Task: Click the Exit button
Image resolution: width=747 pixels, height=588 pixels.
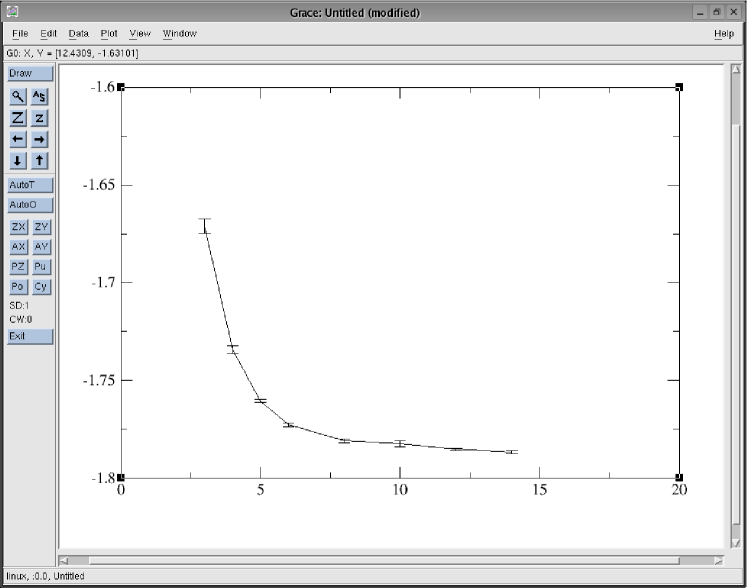Action: tap(30, 336)
